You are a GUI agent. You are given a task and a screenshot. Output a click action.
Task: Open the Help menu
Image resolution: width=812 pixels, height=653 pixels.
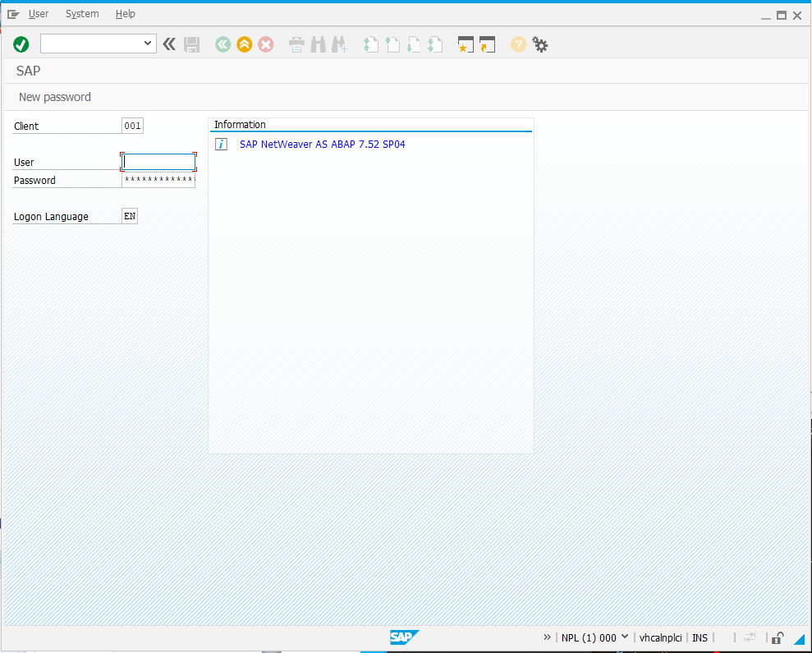126,14
